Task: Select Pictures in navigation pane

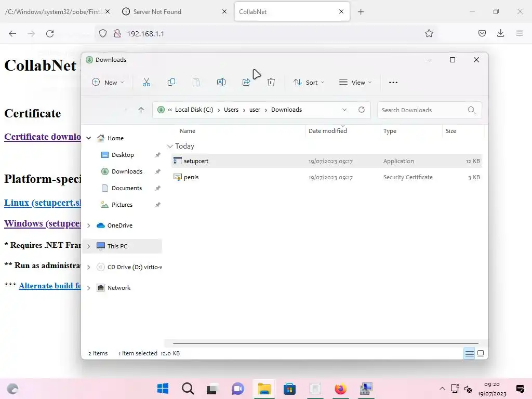Action: 122,205
